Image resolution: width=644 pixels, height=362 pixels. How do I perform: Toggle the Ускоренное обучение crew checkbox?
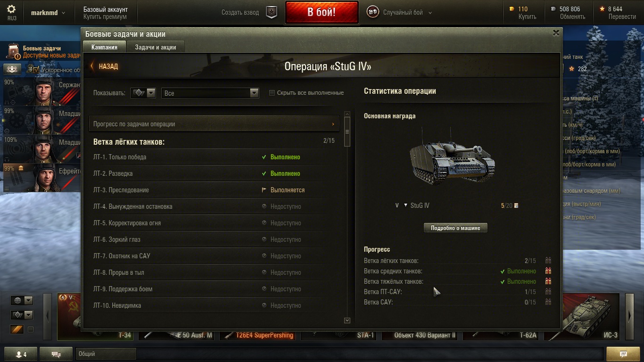coord(36,70)
